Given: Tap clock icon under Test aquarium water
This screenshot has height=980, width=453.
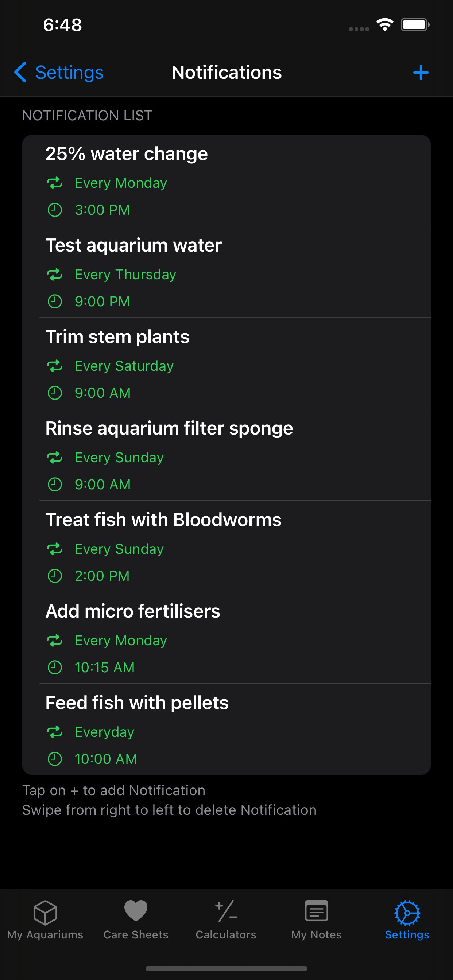Looking at the screenshot, I should (55, 301).
